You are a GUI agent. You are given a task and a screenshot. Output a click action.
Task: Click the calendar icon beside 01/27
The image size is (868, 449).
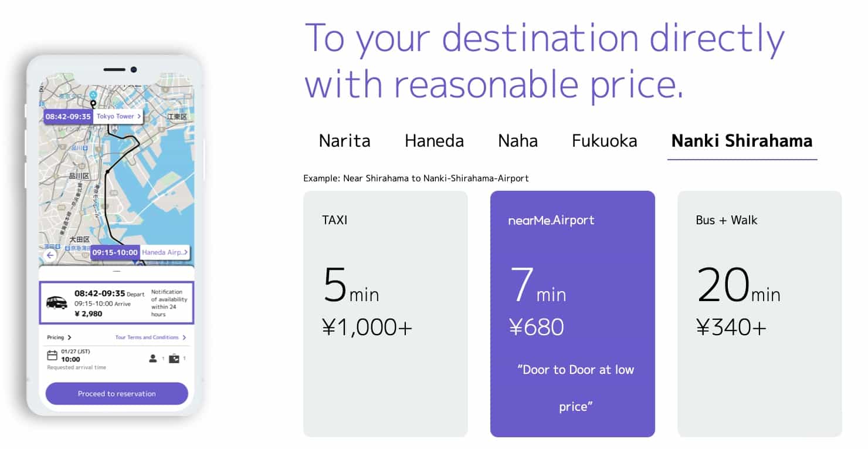52,356
